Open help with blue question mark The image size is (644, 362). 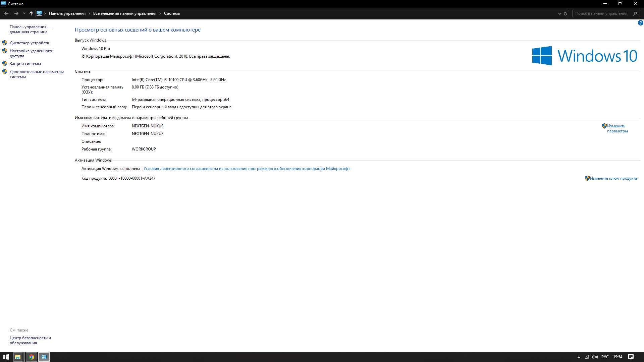coord(640,23)
